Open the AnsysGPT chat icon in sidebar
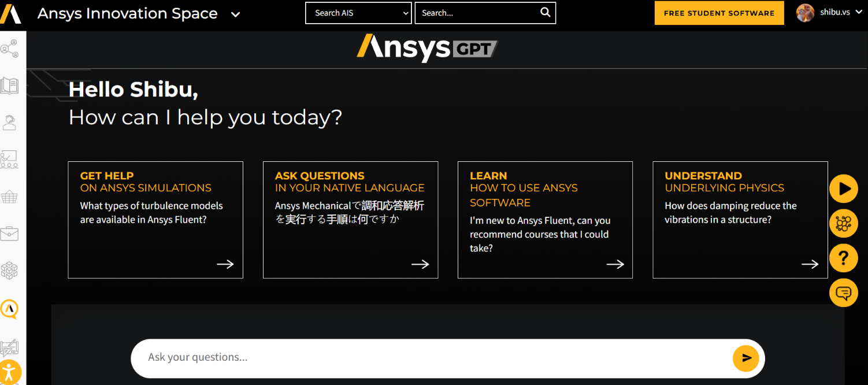 pyautogui.click(x=10, y=309)
